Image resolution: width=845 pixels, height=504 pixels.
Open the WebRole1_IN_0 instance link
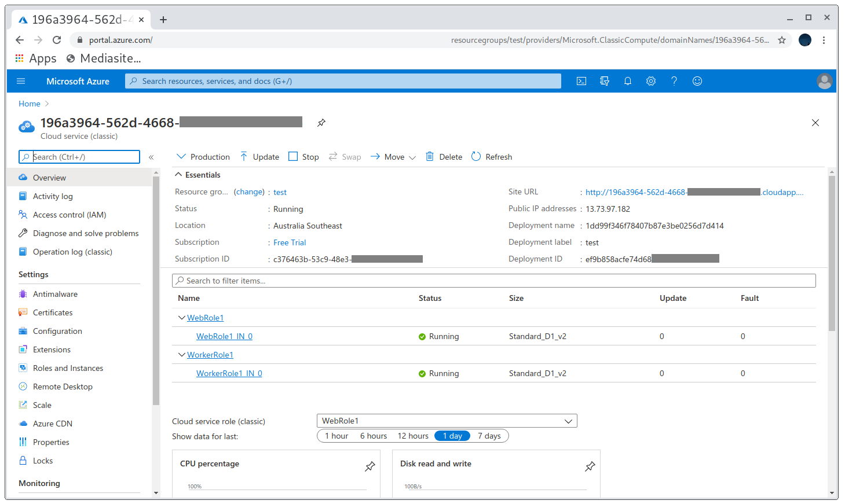[224, 336]
